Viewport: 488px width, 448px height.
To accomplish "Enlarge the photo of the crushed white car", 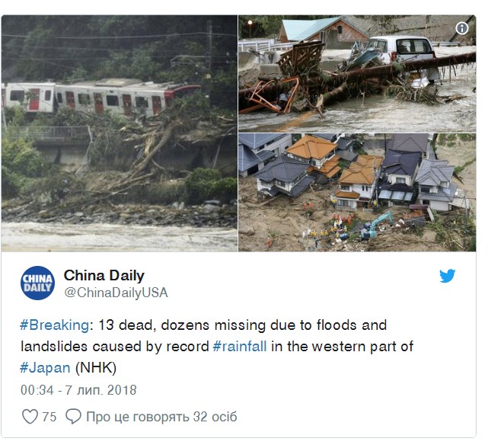I will [357, 74].
